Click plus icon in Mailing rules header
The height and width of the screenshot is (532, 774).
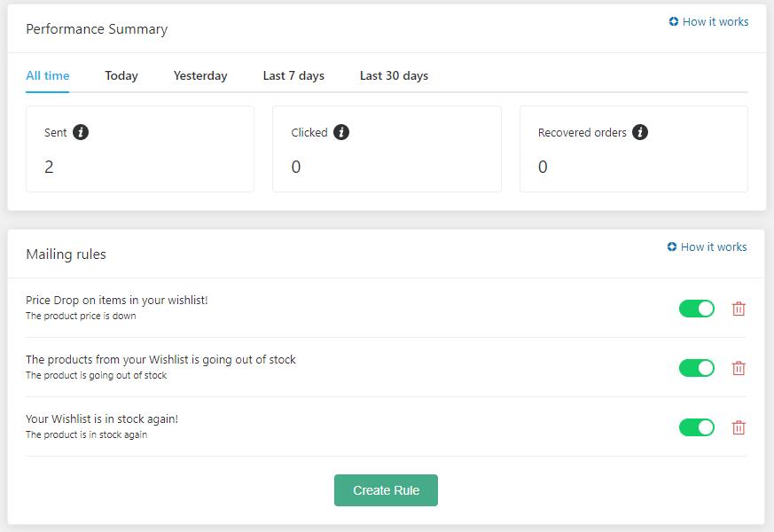[672, 246]
